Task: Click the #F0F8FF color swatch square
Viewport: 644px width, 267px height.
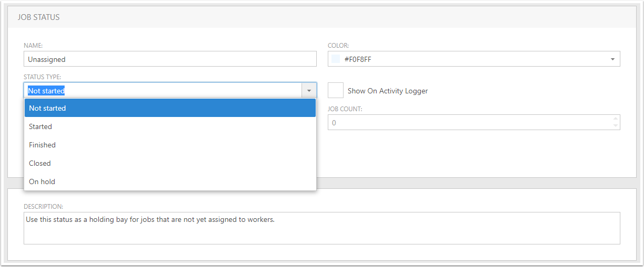Action: click(336, 59)
